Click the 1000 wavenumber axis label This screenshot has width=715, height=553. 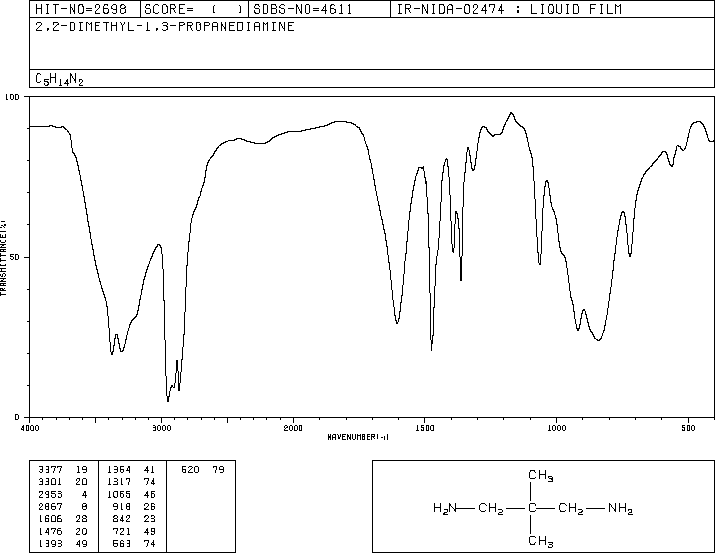click(556, 428)
